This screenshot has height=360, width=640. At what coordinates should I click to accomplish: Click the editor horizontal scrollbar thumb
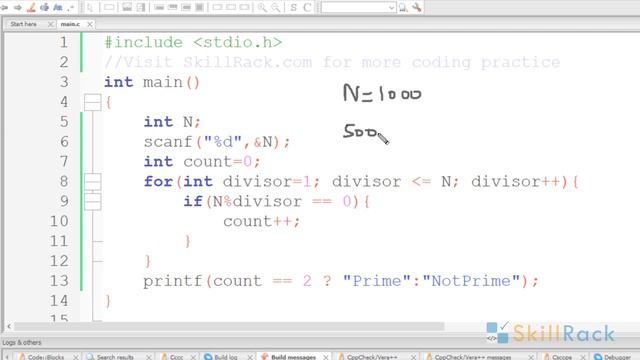229,327
